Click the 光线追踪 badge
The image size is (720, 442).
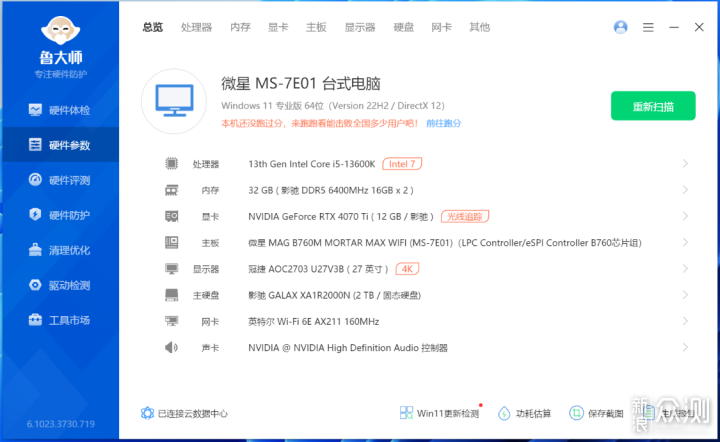(x=465, y=216)
